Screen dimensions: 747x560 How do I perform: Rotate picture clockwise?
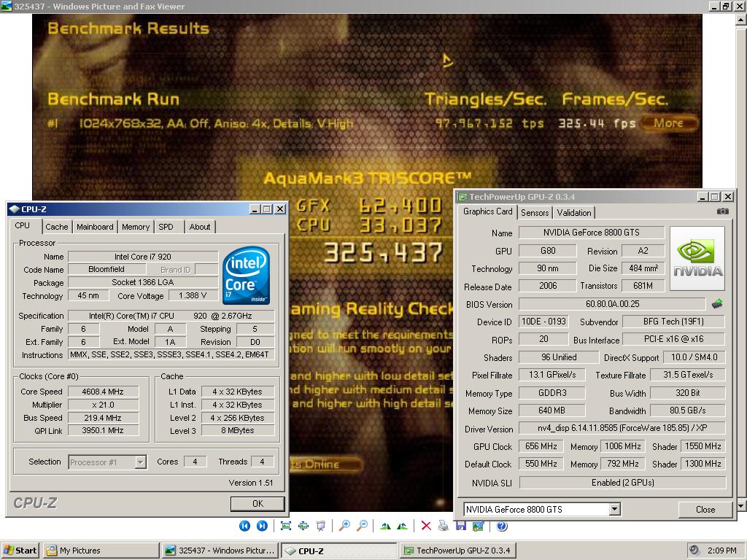click(385, 526)
